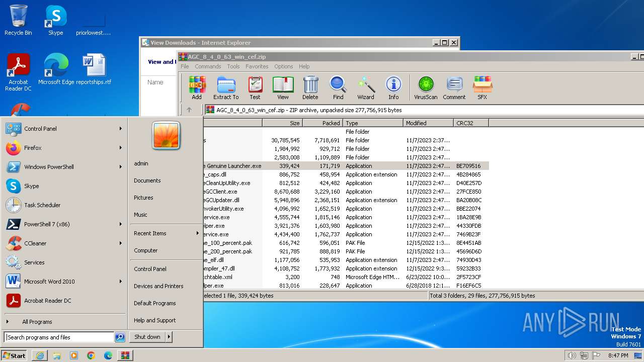This screenshot has width=644, height=362.
Task: Launch the WinRAR Wizard
Action: (366, 87)
